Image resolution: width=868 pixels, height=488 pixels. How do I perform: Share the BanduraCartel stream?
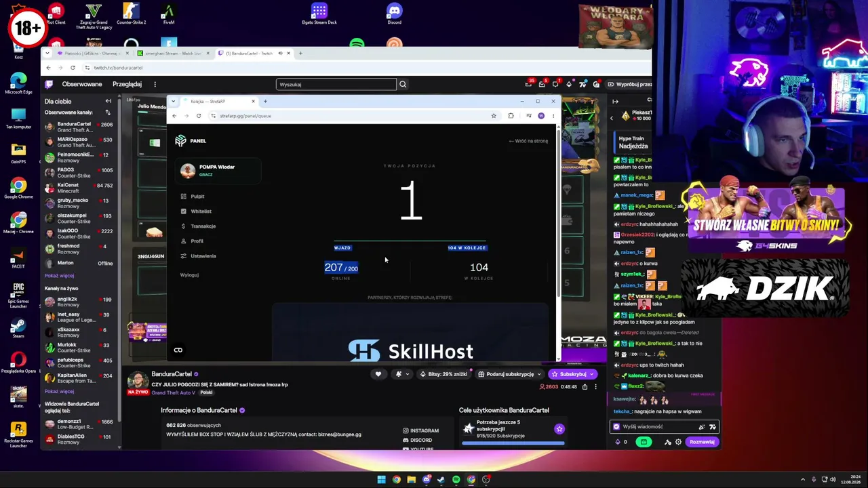click(x=585, y=387)
